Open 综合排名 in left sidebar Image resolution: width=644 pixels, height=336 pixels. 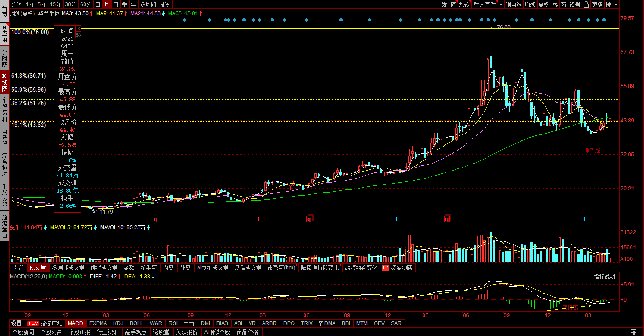(4, 165)
